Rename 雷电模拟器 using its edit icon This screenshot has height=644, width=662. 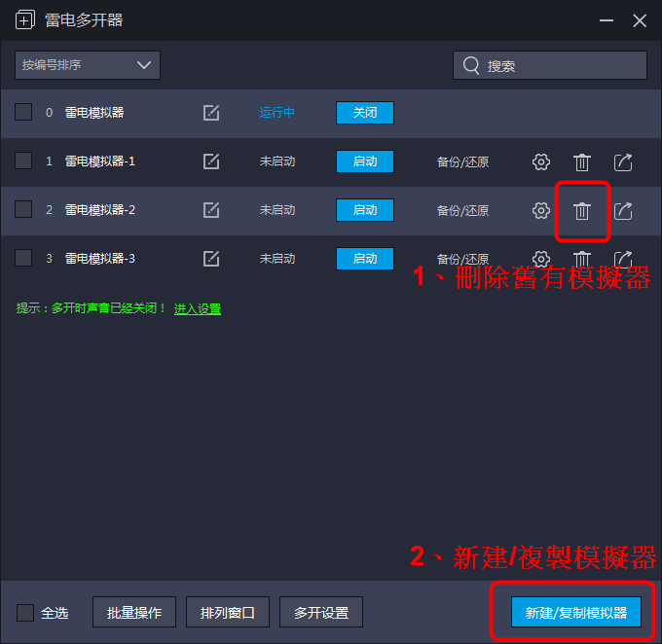(211, 113)
